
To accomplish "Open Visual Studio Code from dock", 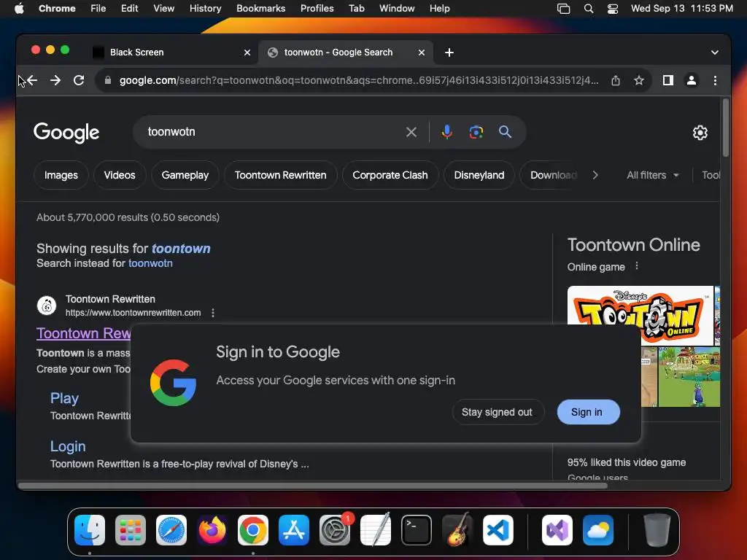I will point(498,530).
